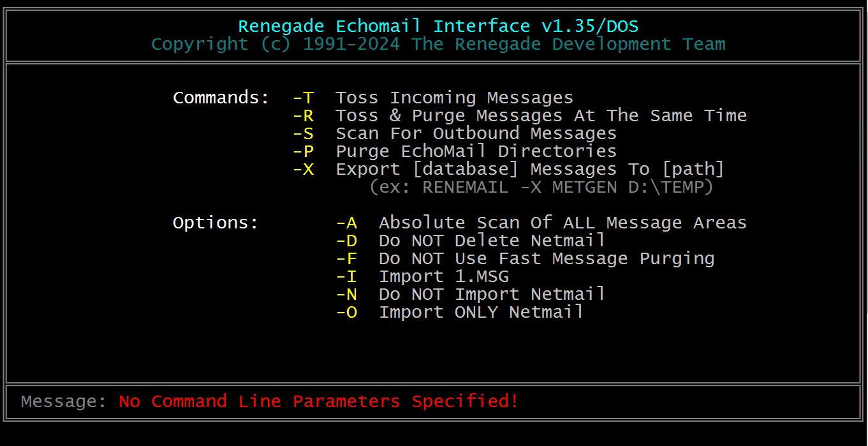Image resolution: width=868 pixels, height=446 pixels.
Task: Select -F Do NOT Use Fast Purging
Action: point(525,258)
